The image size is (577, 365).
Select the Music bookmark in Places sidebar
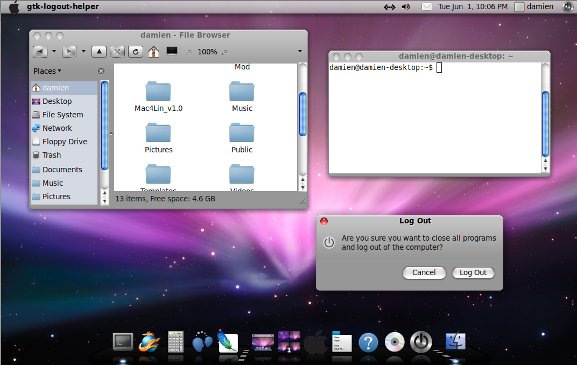point(64,183)
